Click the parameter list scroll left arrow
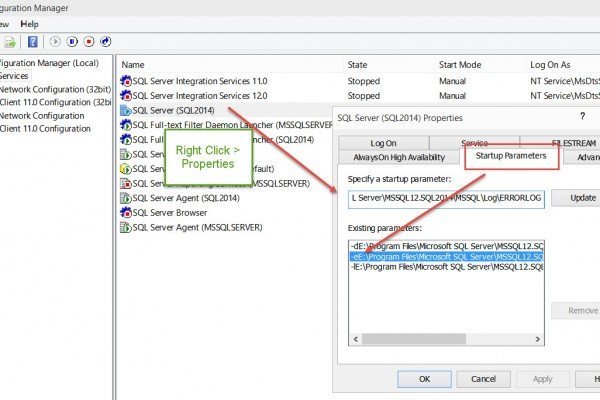Screen dimensions: 600x400 pos(355,339)
